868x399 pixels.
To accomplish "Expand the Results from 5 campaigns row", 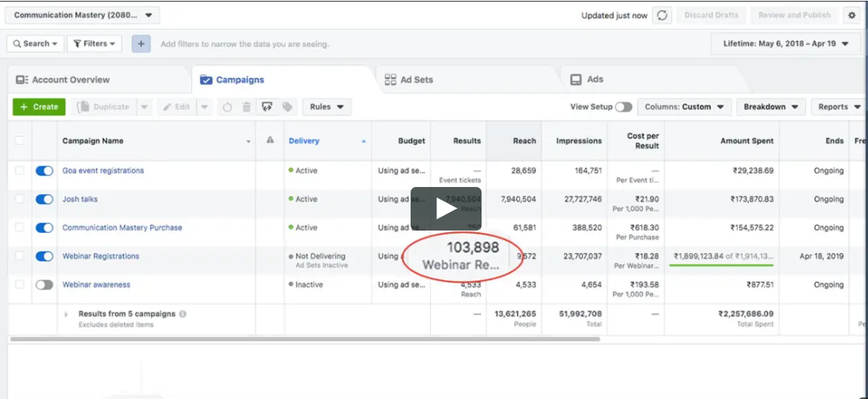I will coord(66,314).
